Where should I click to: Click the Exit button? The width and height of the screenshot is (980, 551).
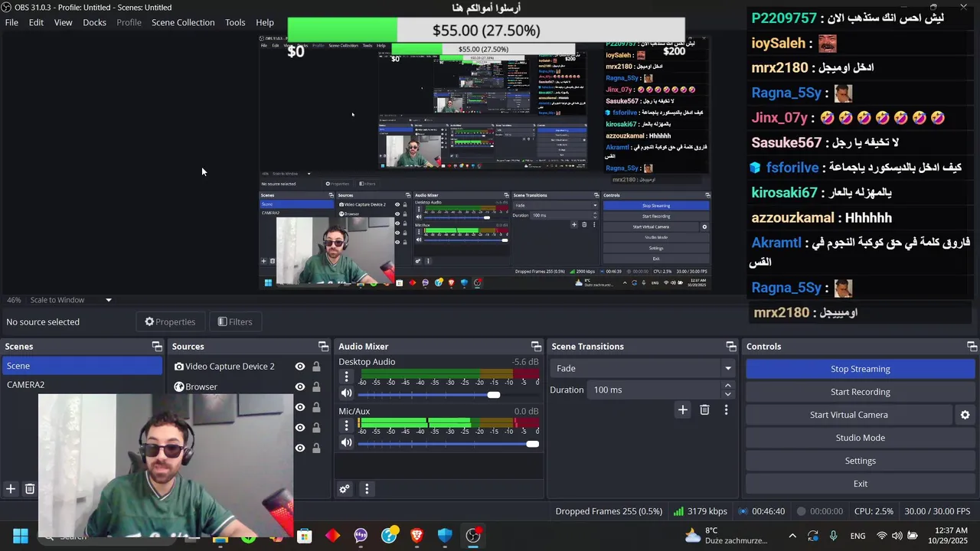click(860, 484)
